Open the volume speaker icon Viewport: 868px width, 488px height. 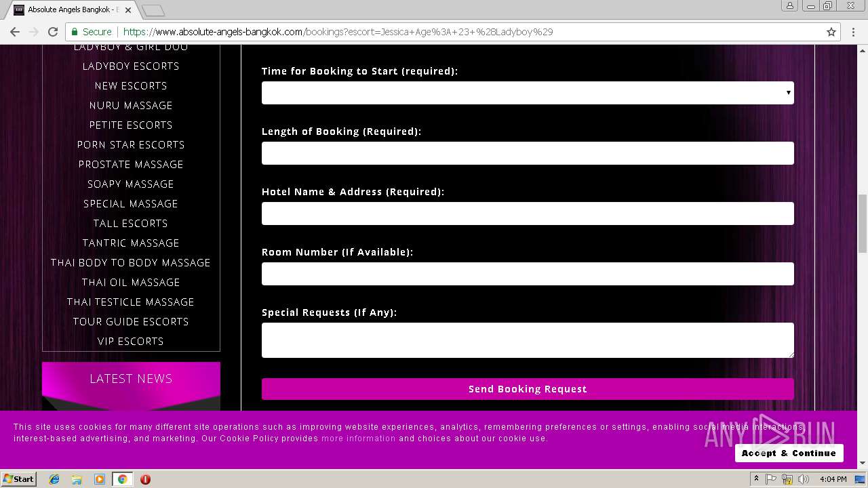point(804,479)
